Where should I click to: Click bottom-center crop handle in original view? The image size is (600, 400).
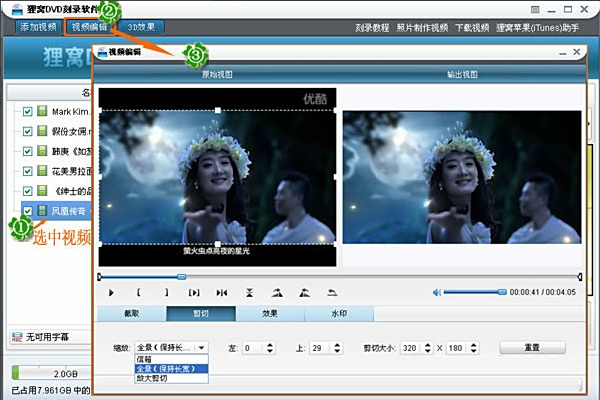[218, 244]
